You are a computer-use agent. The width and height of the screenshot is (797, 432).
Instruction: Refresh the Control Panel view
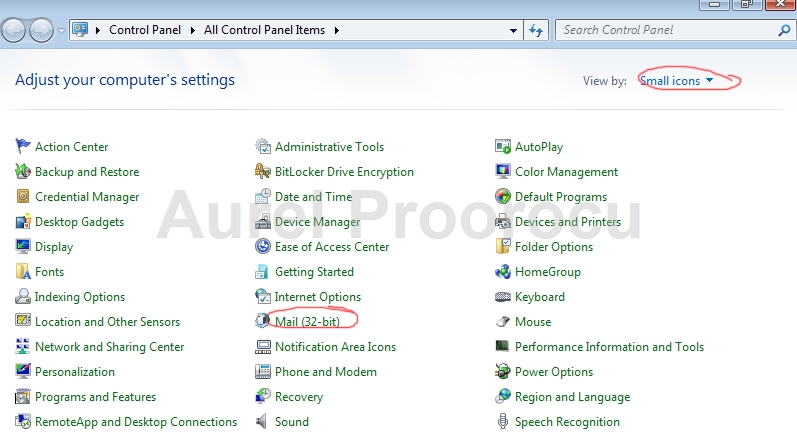tap(536, 30)
